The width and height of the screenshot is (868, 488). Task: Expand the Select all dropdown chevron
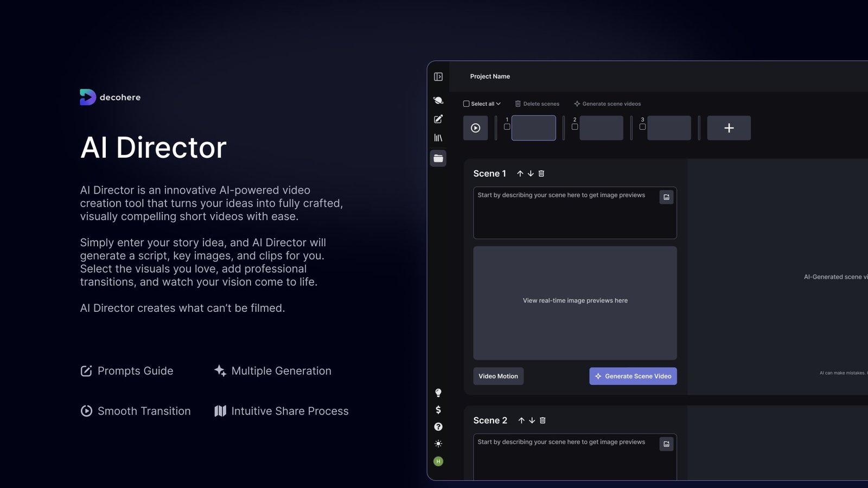point(498,104)
